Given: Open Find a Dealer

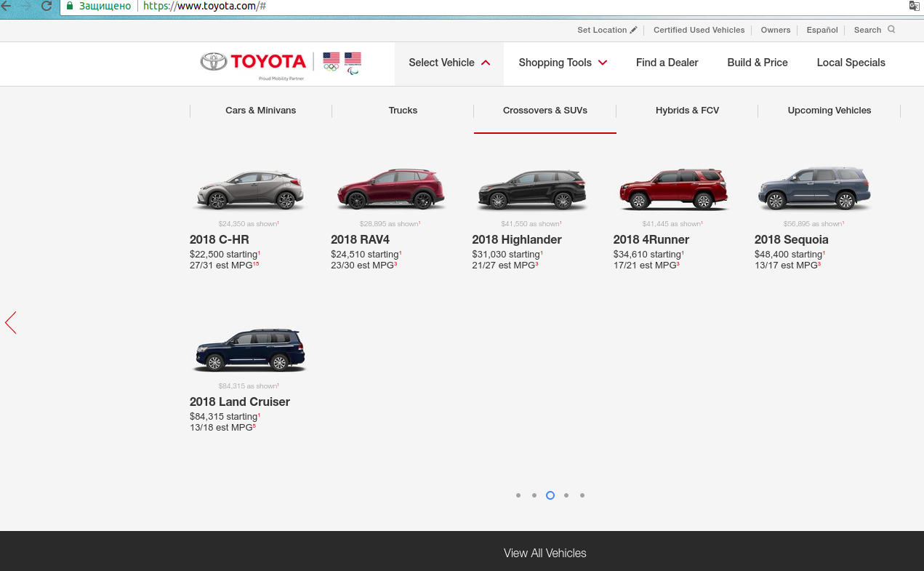Looking at the screenshot, I should [x=667, y=63].
